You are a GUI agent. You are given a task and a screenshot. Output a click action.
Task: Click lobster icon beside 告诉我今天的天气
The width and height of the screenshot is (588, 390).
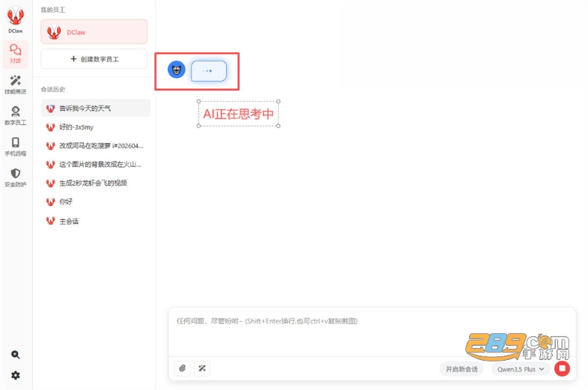pyautogui.click(x=51, y=109)
